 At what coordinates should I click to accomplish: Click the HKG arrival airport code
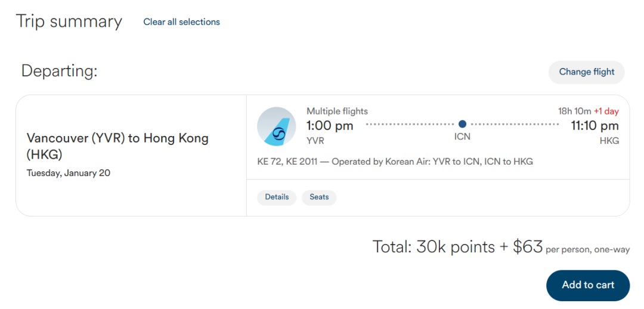click(609, 141)
